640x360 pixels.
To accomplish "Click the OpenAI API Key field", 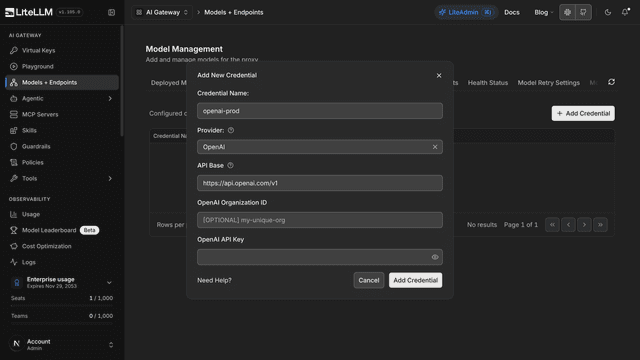I will [x=320, y=257].
